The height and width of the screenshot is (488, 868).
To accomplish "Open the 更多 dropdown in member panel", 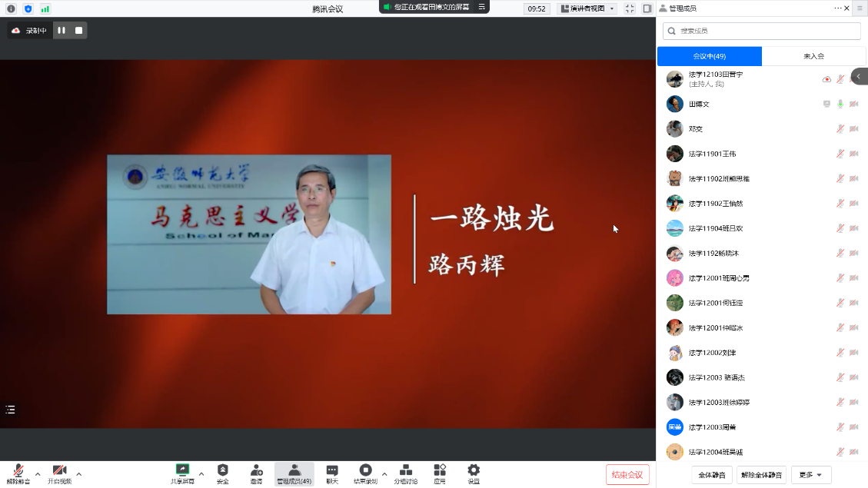I will [x=811, y=475].
